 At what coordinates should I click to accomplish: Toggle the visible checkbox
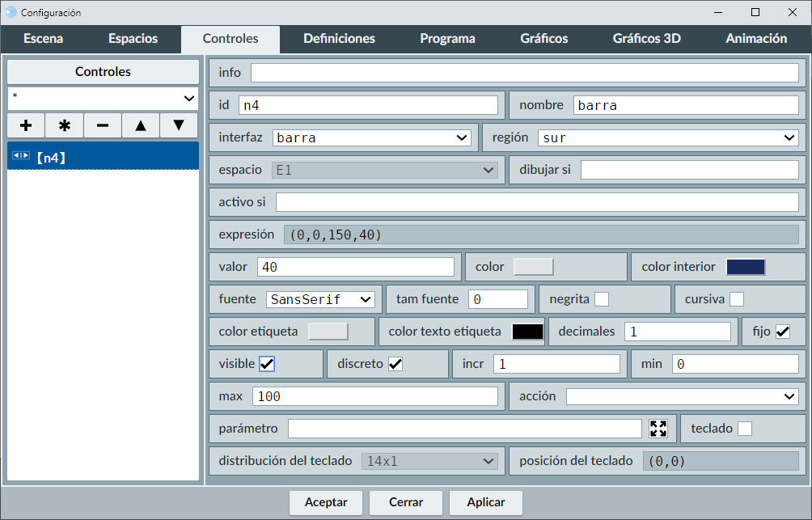pos(267,364)
